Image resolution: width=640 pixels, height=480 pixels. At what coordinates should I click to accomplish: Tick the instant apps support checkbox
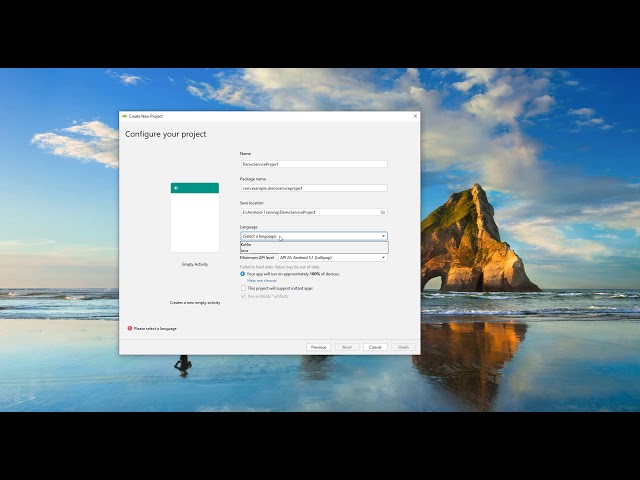coord(243,288)
